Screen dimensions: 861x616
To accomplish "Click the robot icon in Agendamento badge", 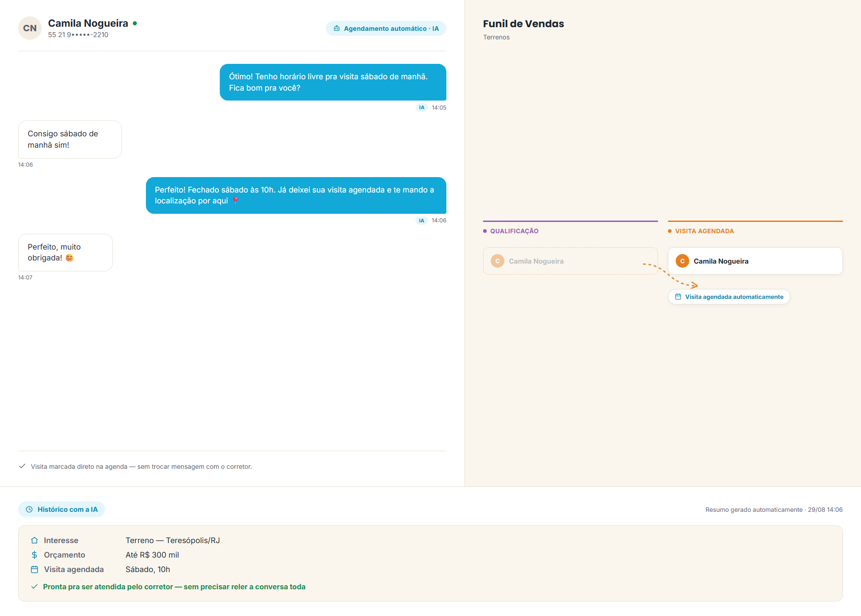I will coord(337,29).
